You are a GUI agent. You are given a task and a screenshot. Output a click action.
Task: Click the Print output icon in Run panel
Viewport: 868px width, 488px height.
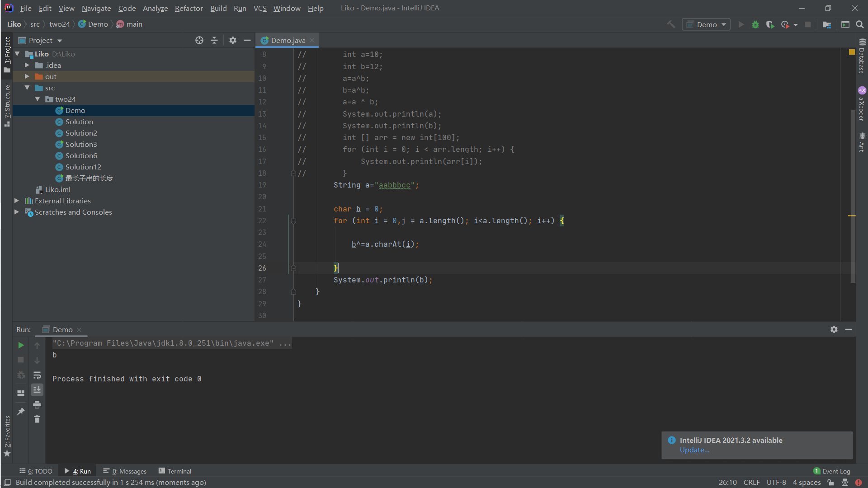[x=37, y=404]
